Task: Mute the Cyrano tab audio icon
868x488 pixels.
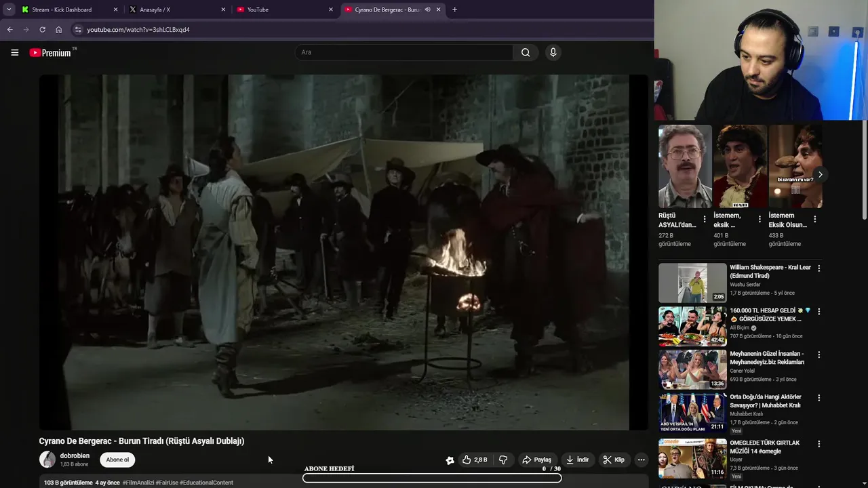Action: tap(427, 9)
